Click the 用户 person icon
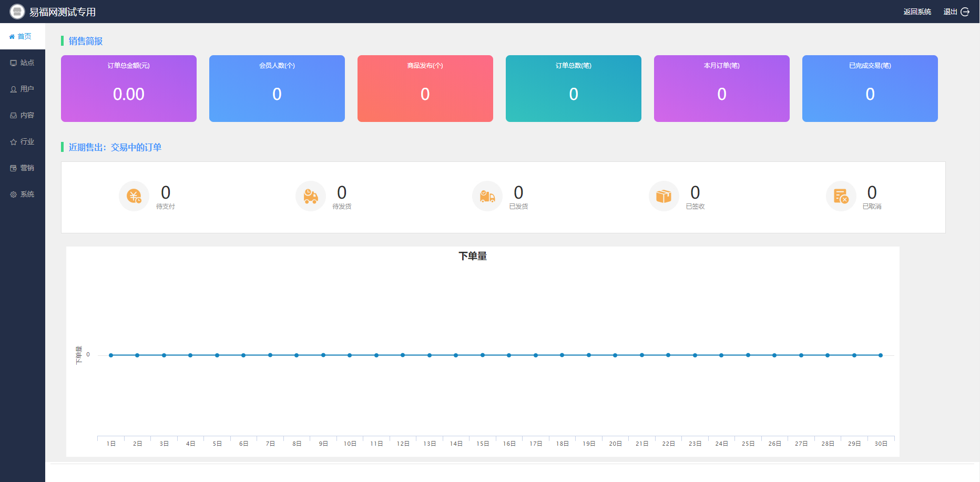 (x=14, y=89)
